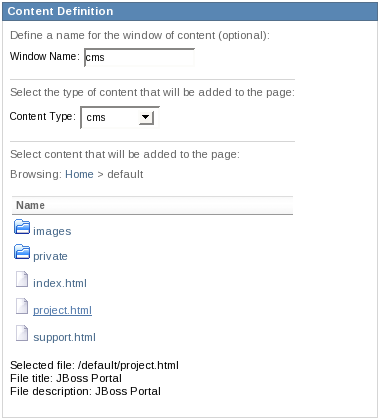Open the images folder link
This screenshot has height=420, width=379.
coord(52,231)
